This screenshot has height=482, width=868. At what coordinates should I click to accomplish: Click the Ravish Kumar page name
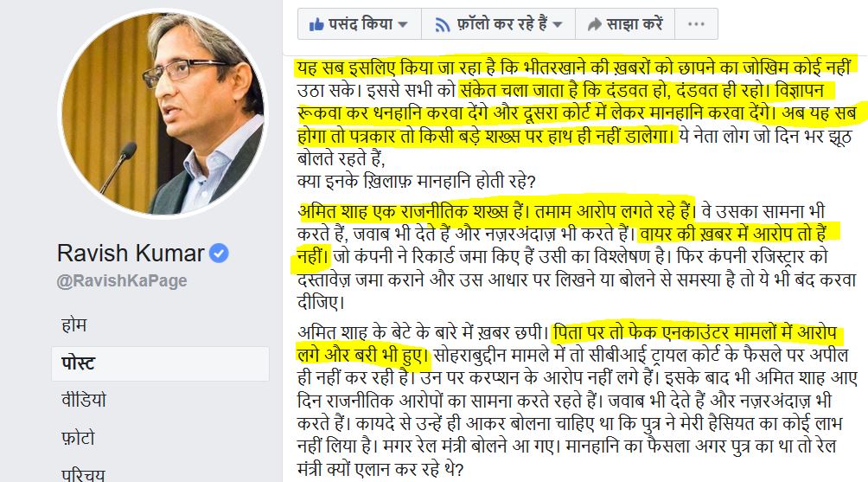[131, 254]
